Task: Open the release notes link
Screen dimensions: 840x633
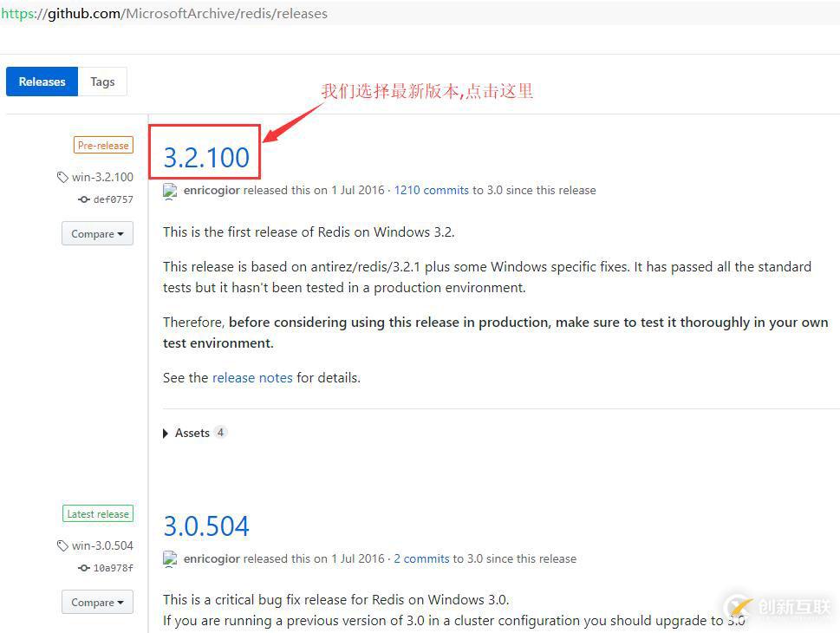Action: (x=252, y=378)
